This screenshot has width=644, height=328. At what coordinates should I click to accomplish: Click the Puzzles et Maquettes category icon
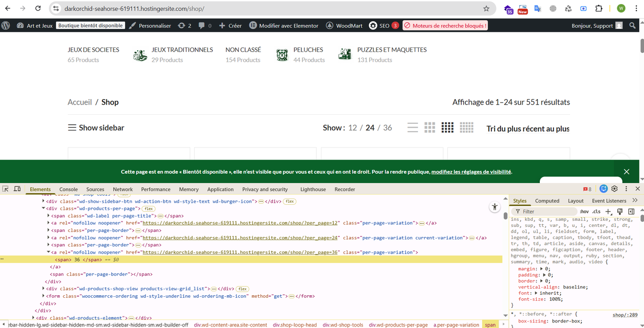coord(345,55)
